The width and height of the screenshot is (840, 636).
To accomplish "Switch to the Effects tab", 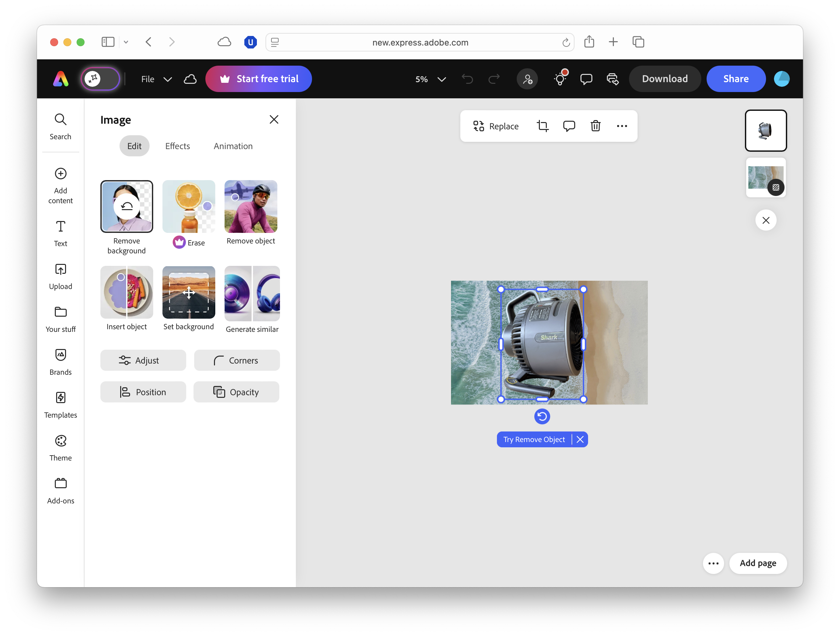I will pyautogui.click(x=177, y=146).
